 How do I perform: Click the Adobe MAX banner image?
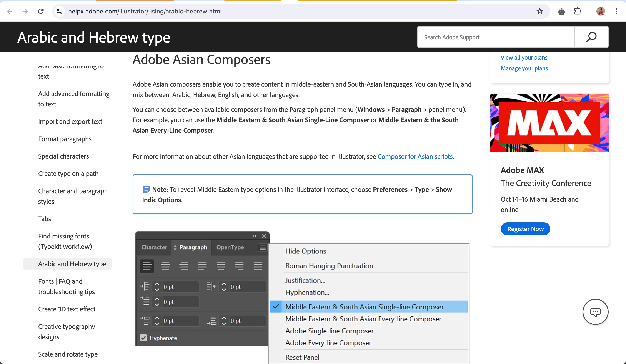(549, 123)
